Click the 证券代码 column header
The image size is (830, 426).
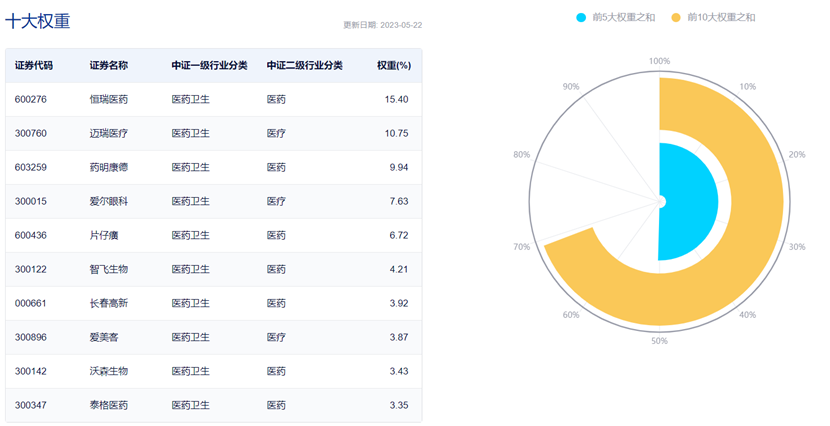pyautogui.click(x=34, y=65)
